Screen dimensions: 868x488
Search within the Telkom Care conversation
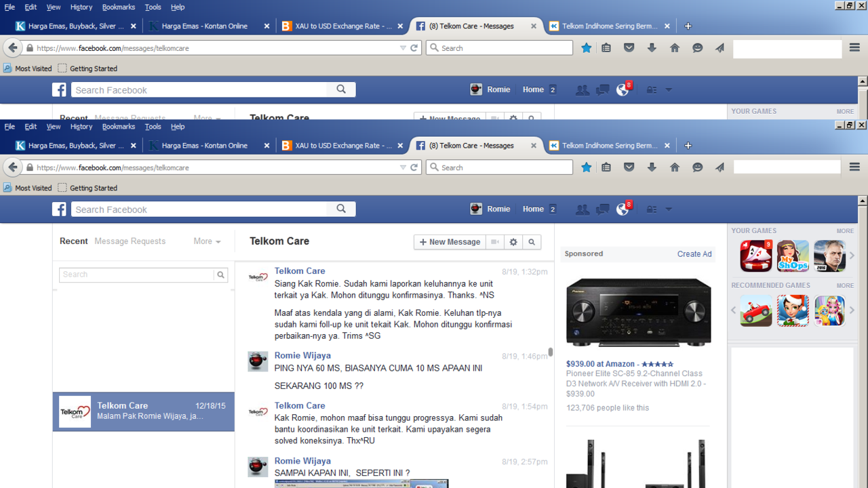point(532,242)
